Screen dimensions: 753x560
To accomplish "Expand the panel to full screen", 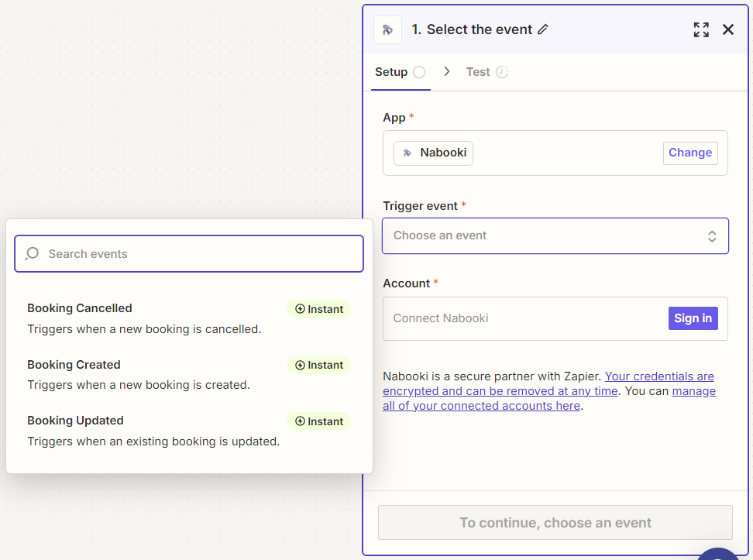I will point(701,29).
